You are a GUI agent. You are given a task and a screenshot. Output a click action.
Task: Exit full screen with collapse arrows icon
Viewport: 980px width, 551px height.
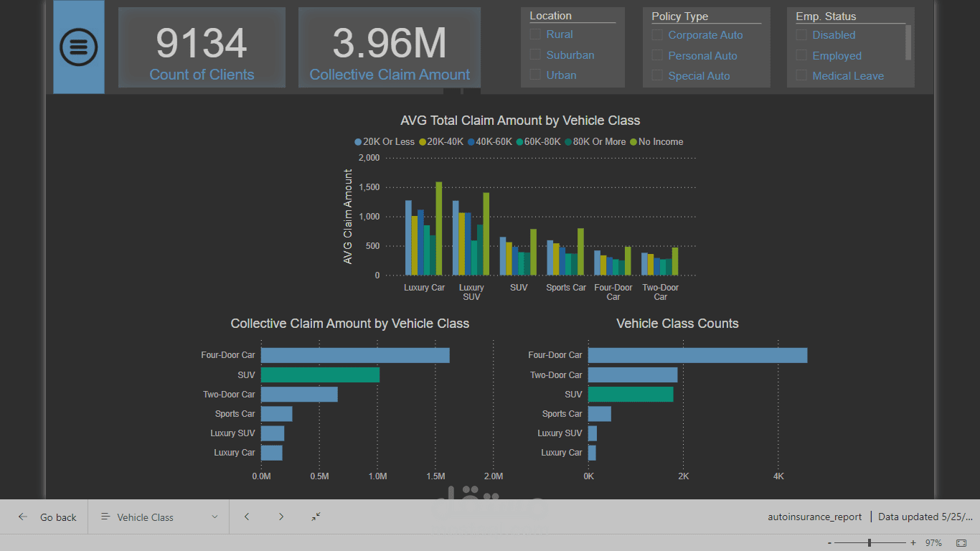[x=316, y=517]
